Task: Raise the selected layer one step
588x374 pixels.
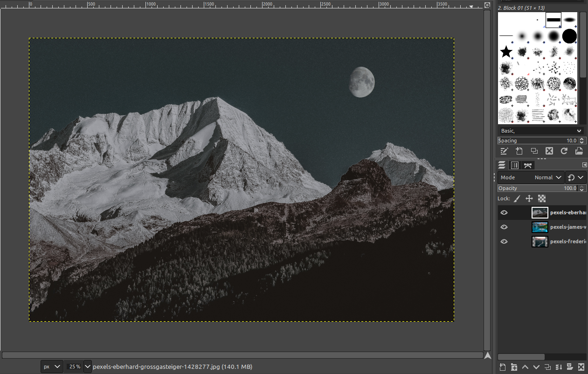Action: (x=525, y=367)
